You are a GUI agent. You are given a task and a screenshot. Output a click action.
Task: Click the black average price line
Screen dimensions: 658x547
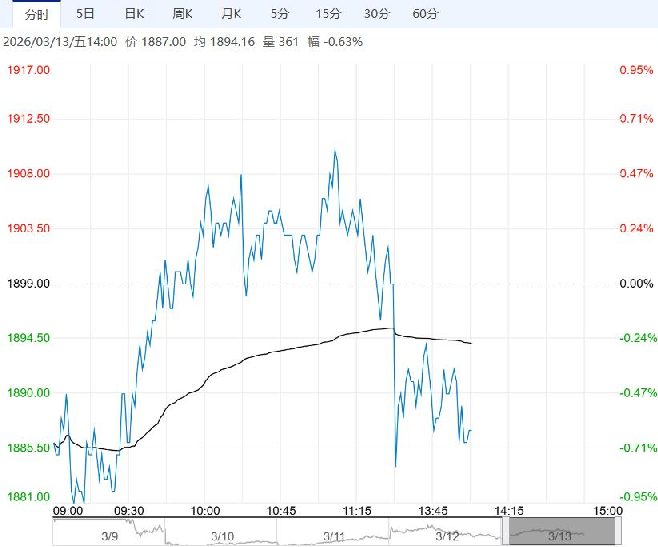tap(280, 349)
